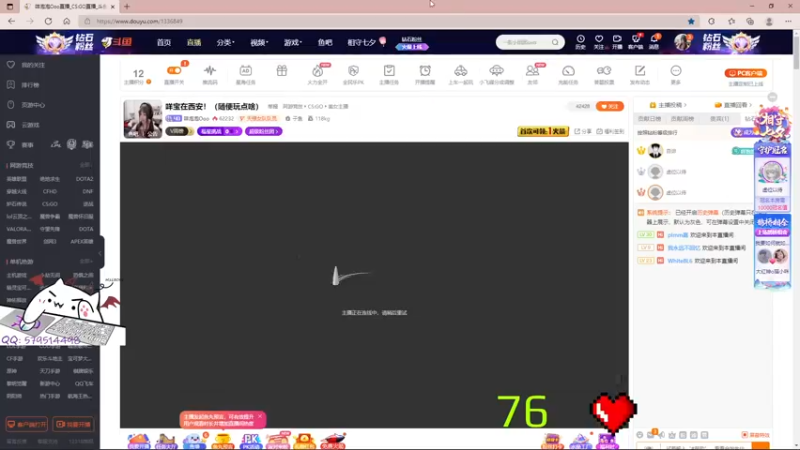This screenshot has height=450, width=800.
Task: Click the username pinmm in chat
Action: [678, 235]
